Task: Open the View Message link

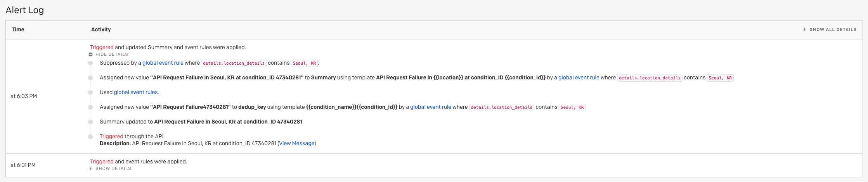Action: pos(297,144)
